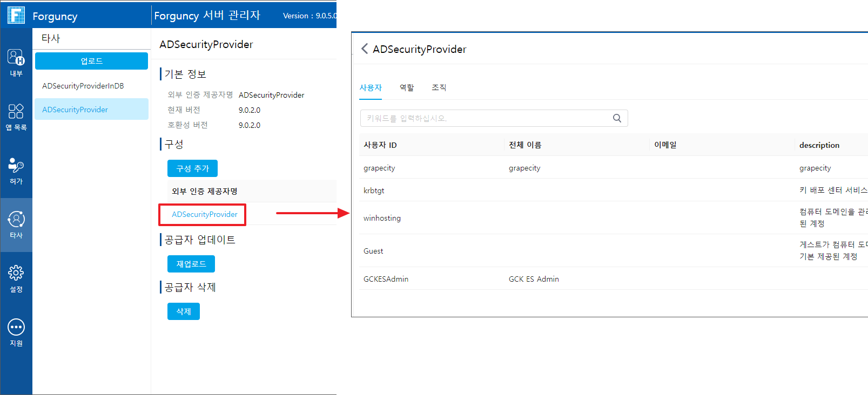Click the krbtgt row description text
Viewport: 868px width, 395px height.
coord(833,190)
